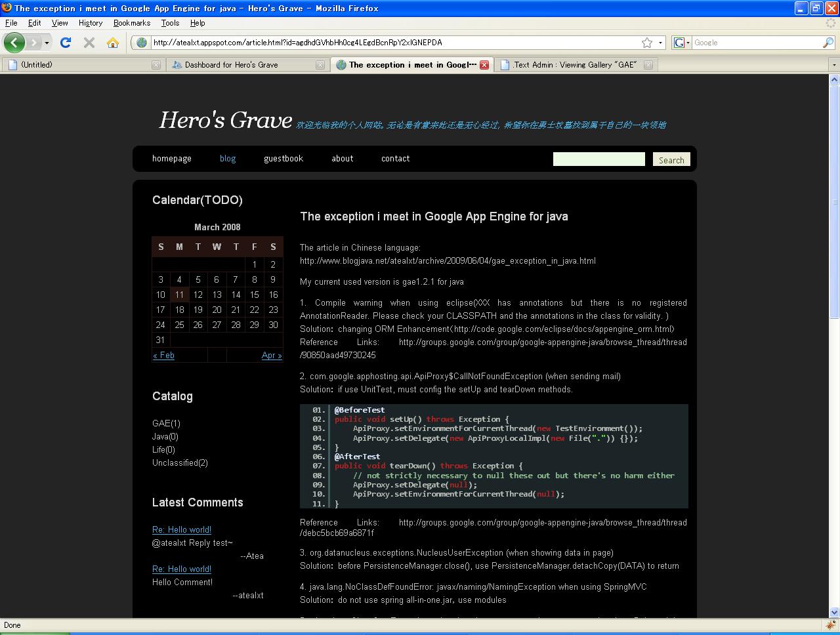Click the scrollbar down arrow
Viewport: 840px width, 635px height.
(x=834, y=612)
